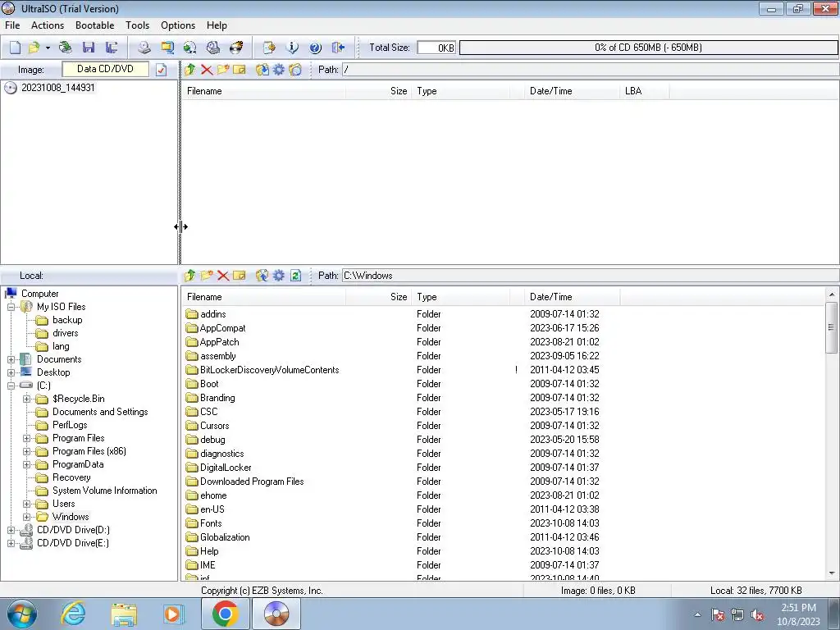This screenshot has width=840, height=630.
Task: Click the LBA column header
Action: tap(645, 91)
